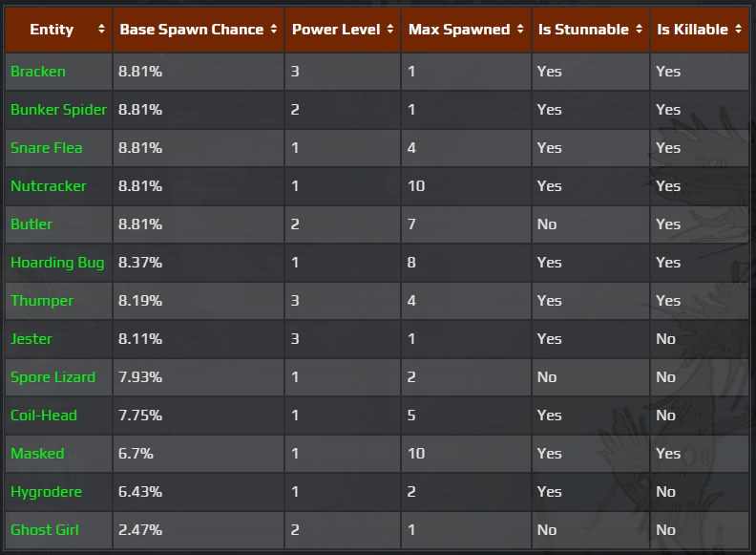This screenshot has height=555, width=756.
Task: Click the Max Spawned sort arrows icon
Action: 521,30
